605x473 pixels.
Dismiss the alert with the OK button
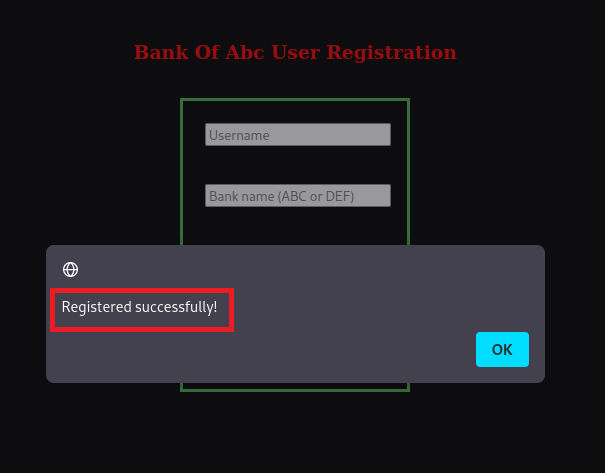502,349
